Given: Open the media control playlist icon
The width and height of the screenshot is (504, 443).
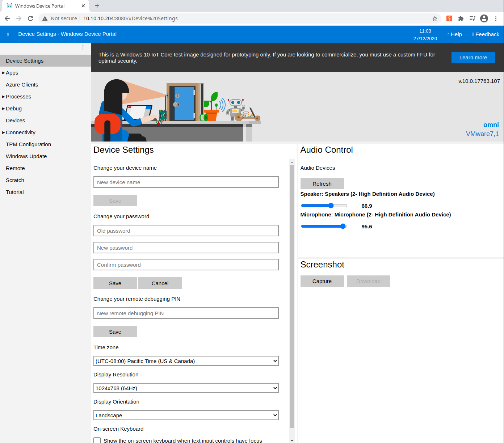Looking at the screenshot, I should click(x=472, y=18).
